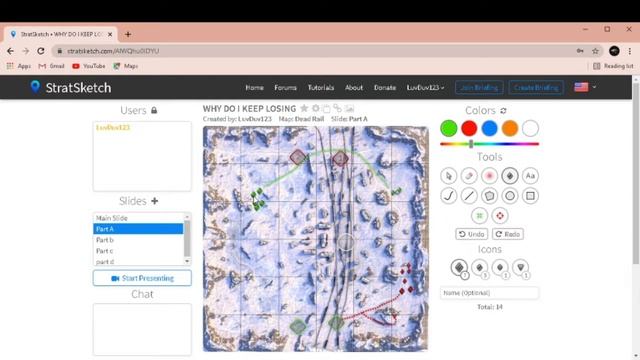The image size is (640, 360).
Task: Select the circle shape tool
Action: (x=510, y=196)
